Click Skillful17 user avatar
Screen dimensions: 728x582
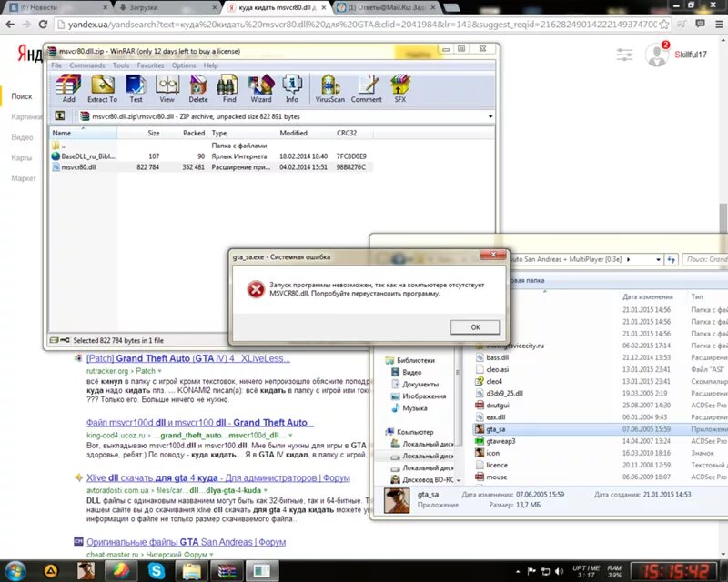tap(657, 55)
